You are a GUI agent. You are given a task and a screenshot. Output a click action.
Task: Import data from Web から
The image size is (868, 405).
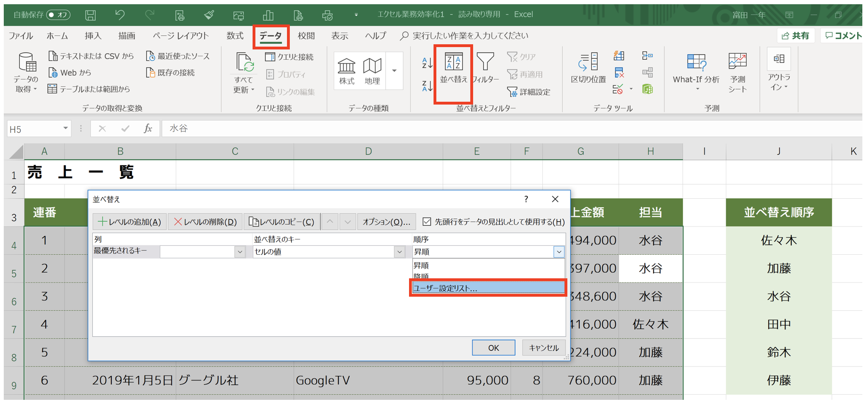click(70, 73)
